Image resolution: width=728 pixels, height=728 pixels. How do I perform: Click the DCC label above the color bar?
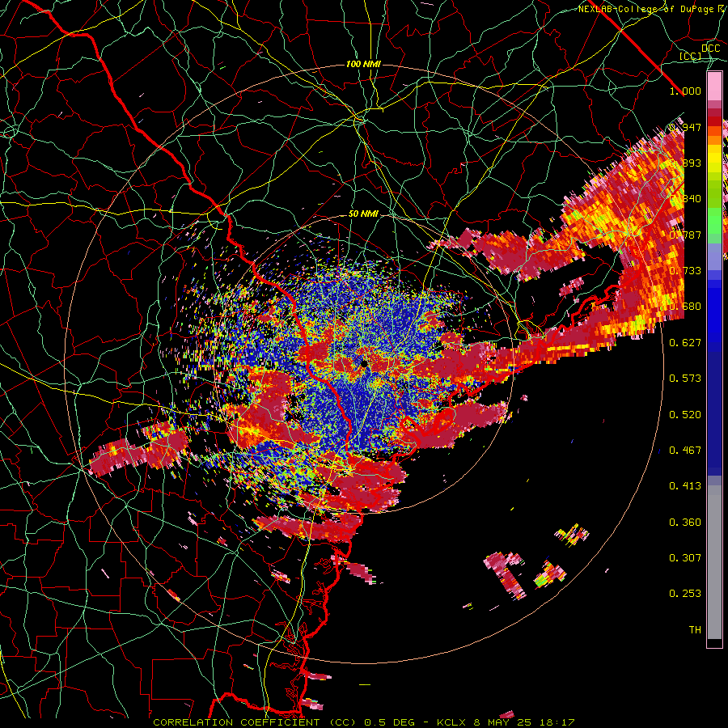tap(711, 49)
